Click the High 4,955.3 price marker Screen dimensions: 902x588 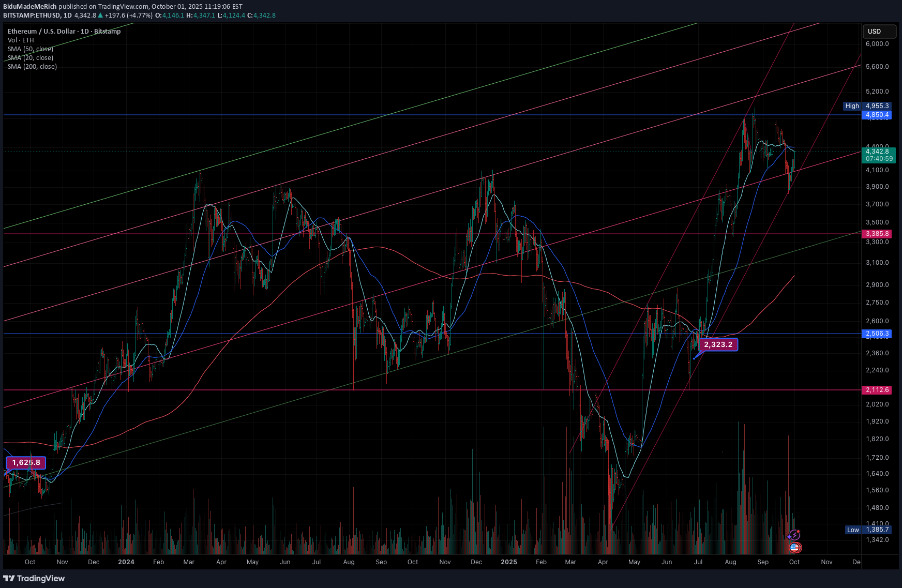click(867, 106)
